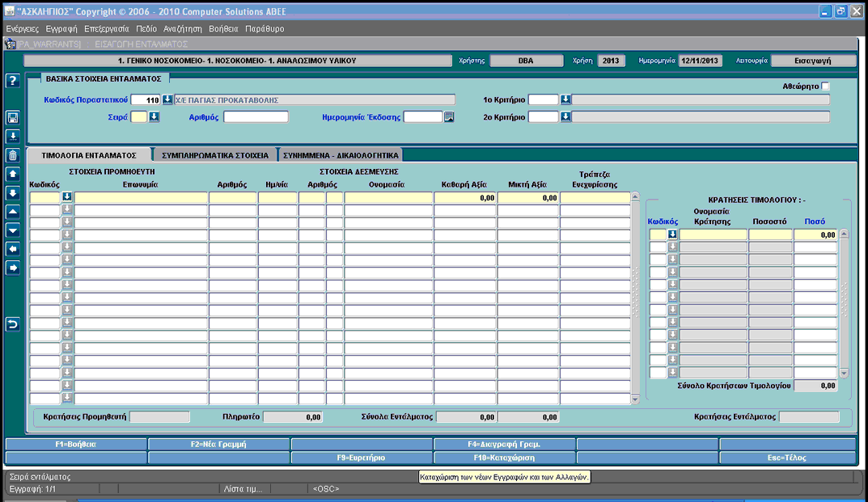
Task: Open the 1ο Κριτήριο lookup dropdown
Action: [565, 99]
